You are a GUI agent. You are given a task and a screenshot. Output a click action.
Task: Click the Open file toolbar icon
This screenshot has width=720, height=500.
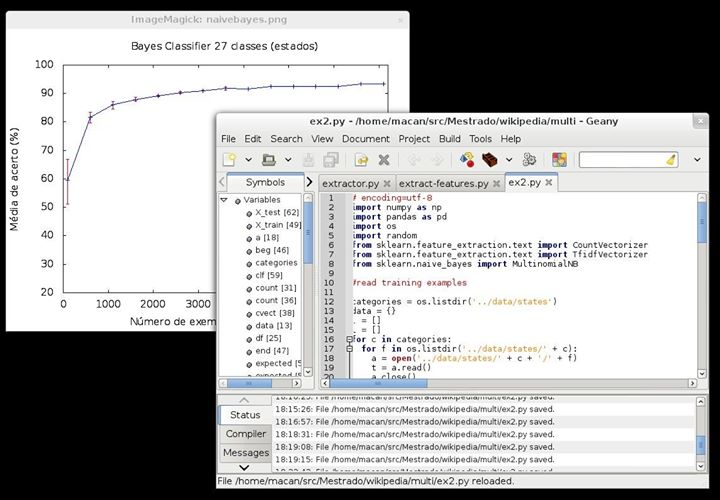pos(269,159)
